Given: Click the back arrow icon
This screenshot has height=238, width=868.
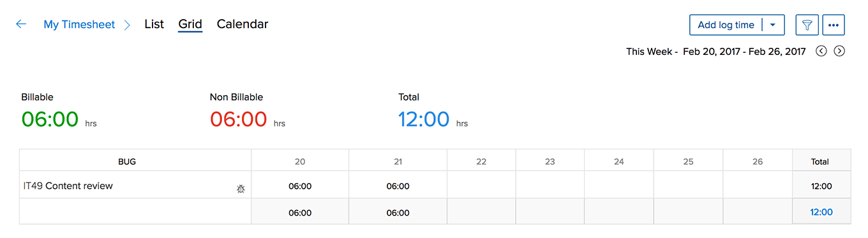Looking at the screenshot, I should coord(21,24).
